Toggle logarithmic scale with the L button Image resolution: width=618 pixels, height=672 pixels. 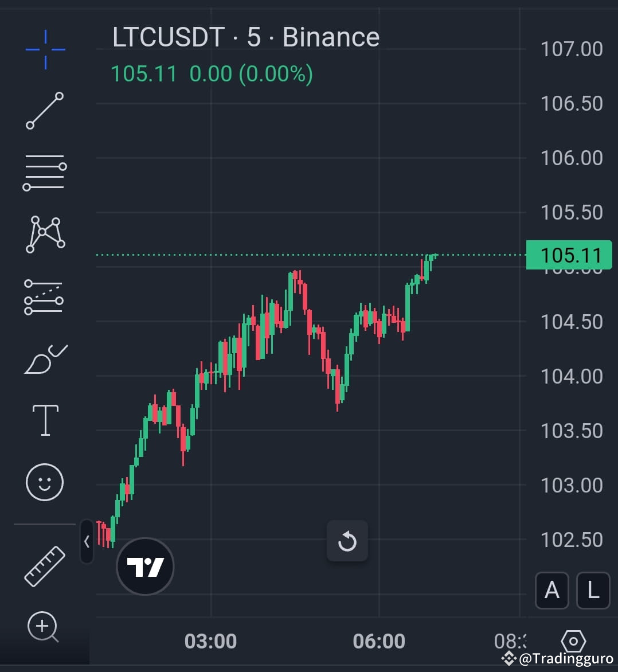(593, 591)
